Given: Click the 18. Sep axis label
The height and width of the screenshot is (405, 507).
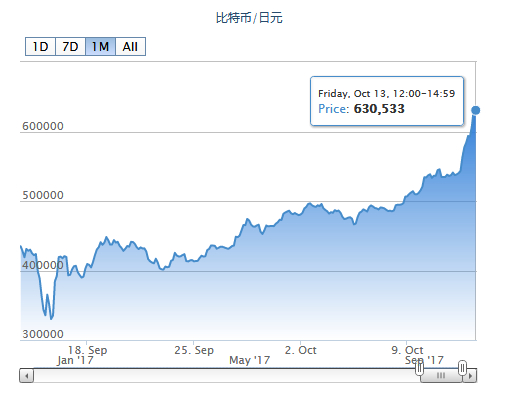Looking at the screenshot, I should pos(88,350).
